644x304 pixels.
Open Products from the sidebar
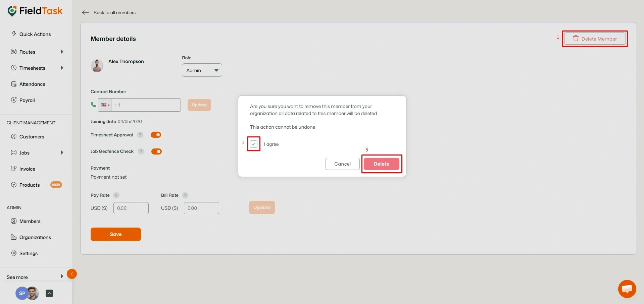pos(30,185)
